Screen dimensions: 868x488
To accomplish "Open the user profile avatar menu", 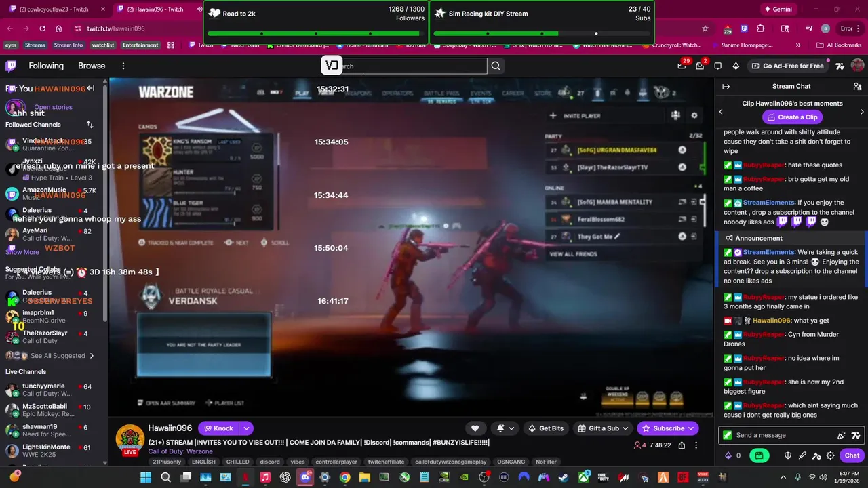I will pyautogui.click(x=857, y=66).
